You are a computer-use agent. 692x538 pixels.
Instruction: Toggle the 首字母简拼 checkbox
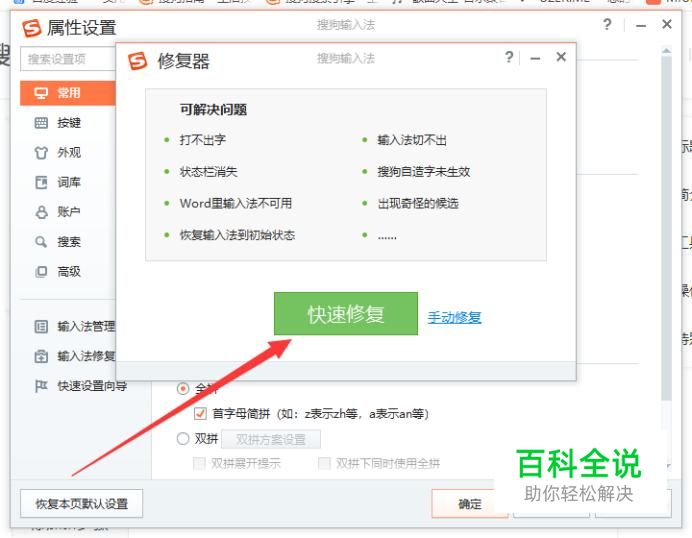point(200,414)
